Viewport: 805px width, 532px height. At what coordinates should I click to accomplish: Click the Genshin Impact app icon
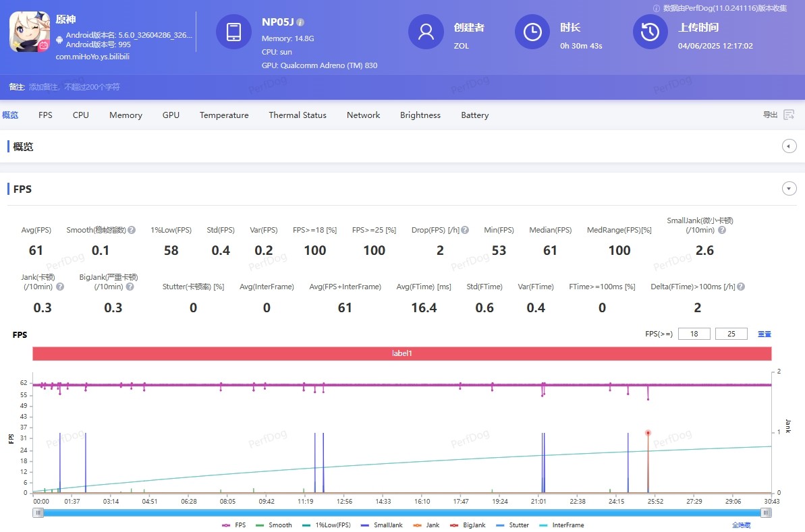click(x=30, y=32)
